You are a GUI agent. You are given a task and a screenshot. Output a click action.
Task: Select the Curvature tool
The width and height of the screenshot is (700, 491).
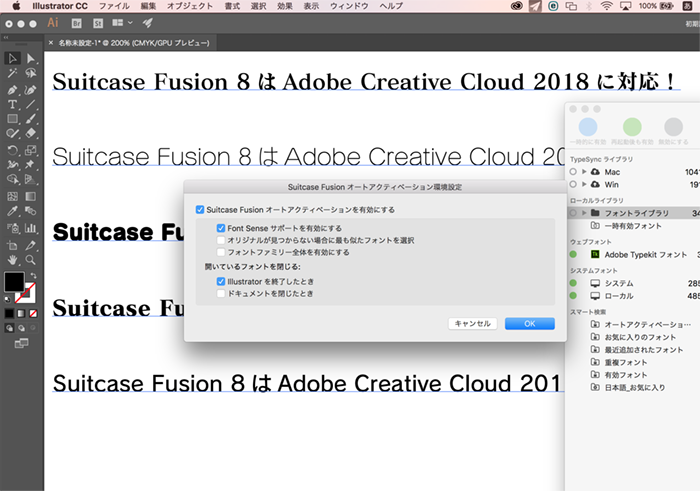[x=30, y=90]
